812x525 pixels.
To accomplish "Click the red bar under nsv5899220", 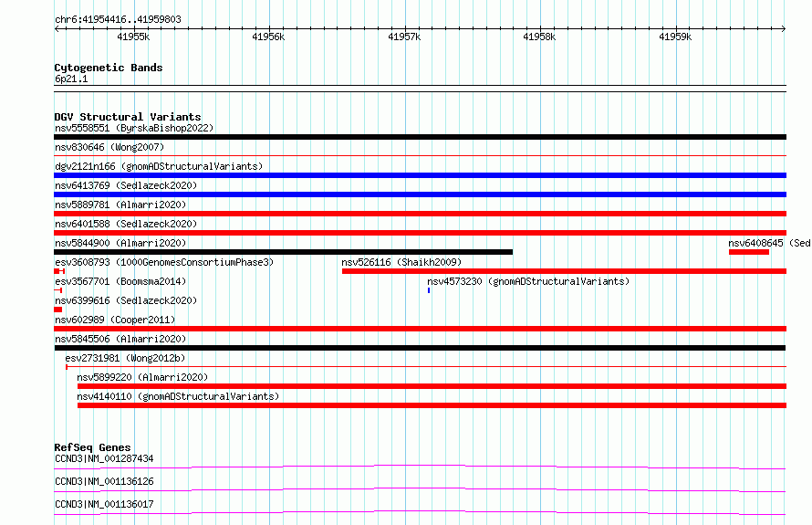I will [x=432, y=386].
